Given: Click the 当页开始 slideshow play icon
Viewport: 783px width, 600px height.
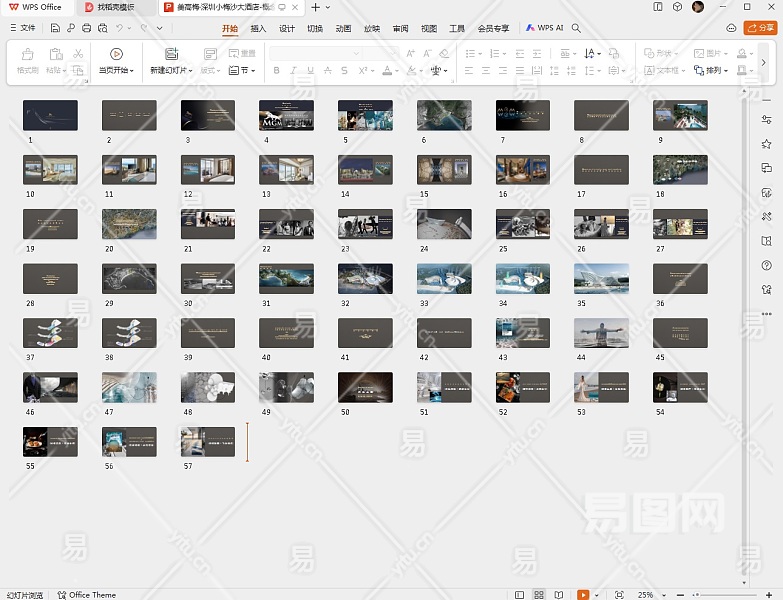Looking at the screenshot, I should coord(116,54).
